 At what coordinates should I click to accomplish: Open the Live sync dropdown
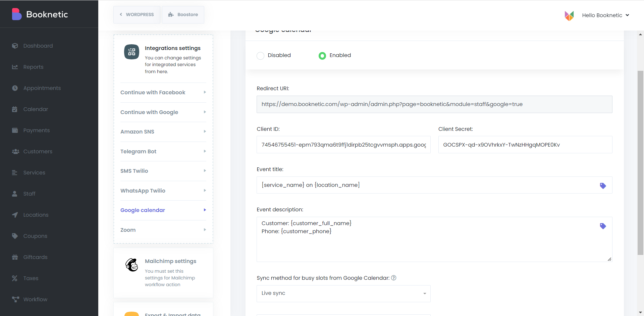coord(343,294)
